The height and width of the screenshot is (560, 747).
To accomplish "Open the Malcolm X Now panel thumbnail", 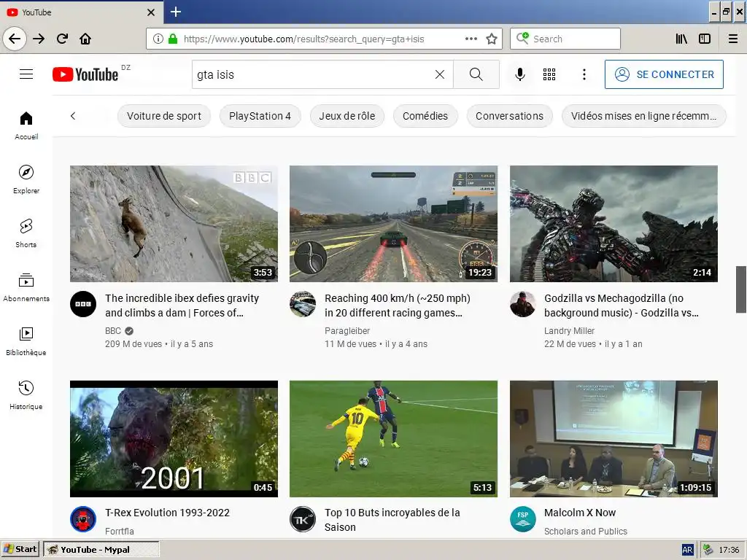I will tap(614, 438).
